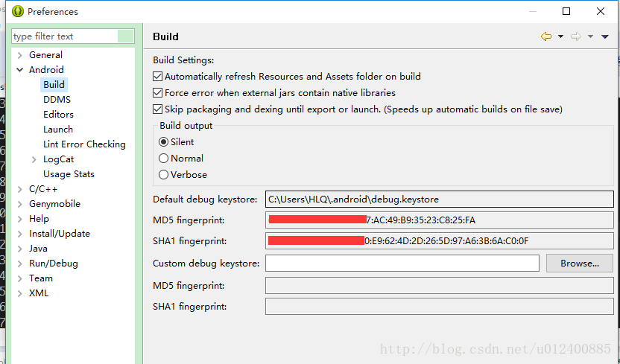Expand the Help tree node
The height and width of the screenshot is (364, 620).
point(20,219)
